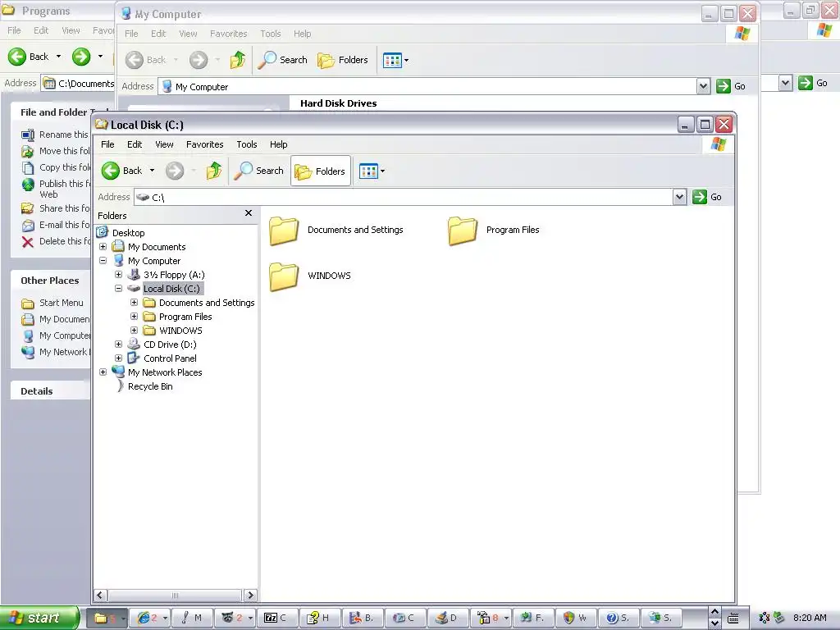This screenshot has height=630, width=840.
Task: Open Edit menu in Local Disk window
Action: pos(135,144)
